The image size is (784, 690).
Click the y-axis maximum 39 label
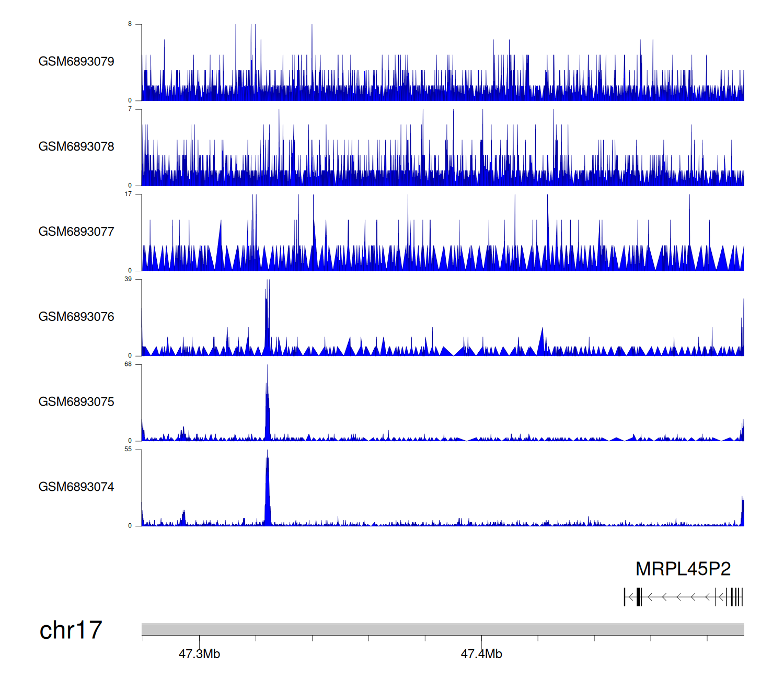pyautogui.click(x=128, y=279)
